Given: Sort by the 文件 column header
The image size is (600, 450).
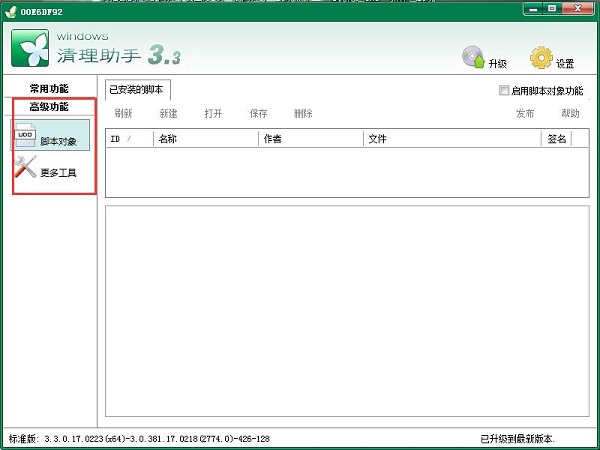Looking at the screenshot, I should 452,139.
